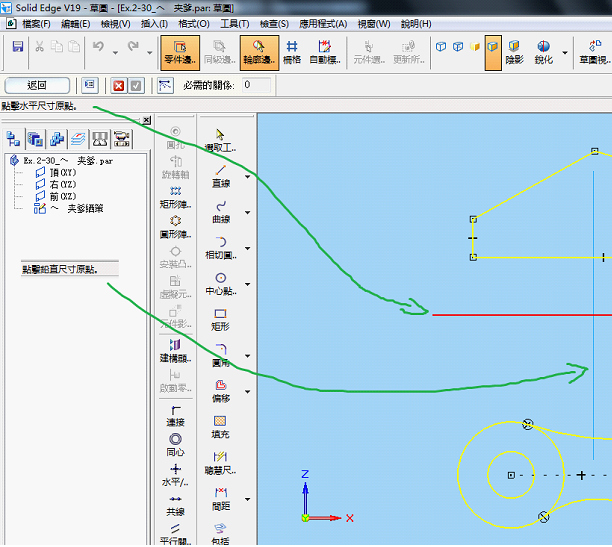Toggle the 輪廓邊.. profile edges button
612x547 pixels.
259,53
